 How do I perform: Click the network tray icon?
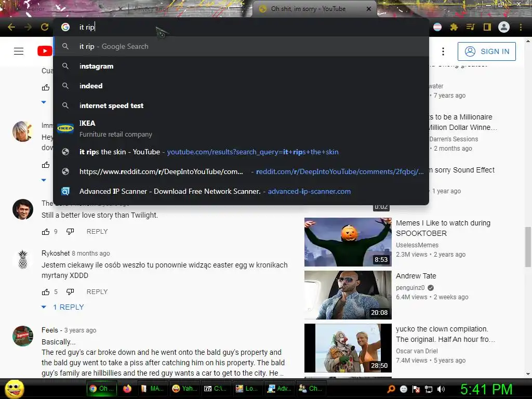tap(429, 389)
